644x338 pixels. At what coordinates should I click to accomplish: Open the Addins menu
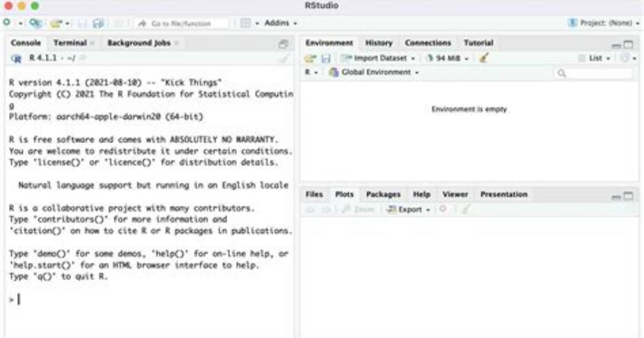coord(281,23)
